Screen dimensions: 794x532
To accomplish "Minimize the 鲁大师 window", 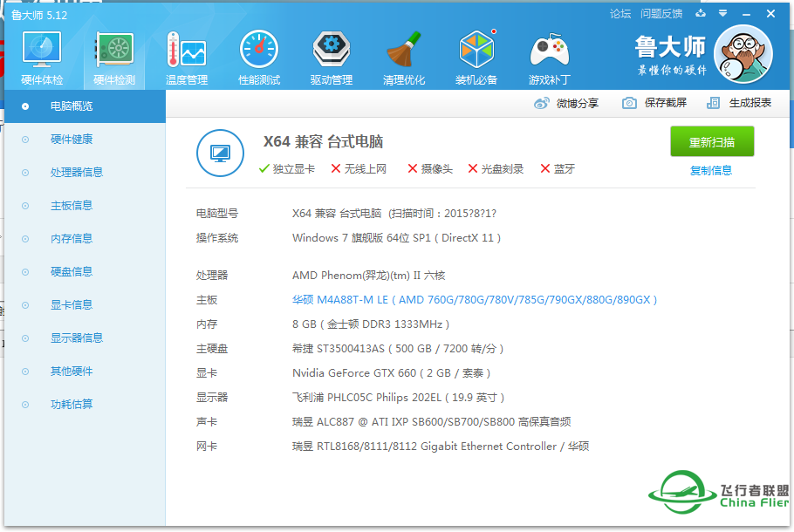I will (746, 14).
